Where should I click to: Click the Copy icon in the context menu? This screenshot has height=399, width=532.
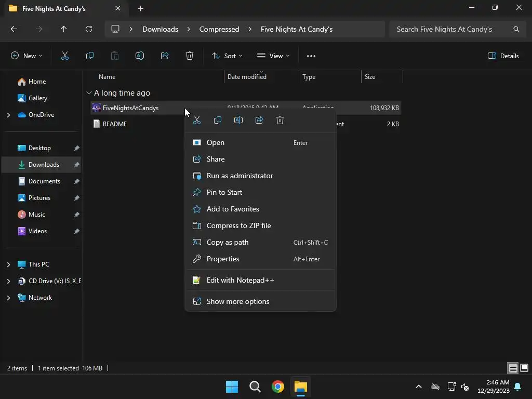pos(218,120)
